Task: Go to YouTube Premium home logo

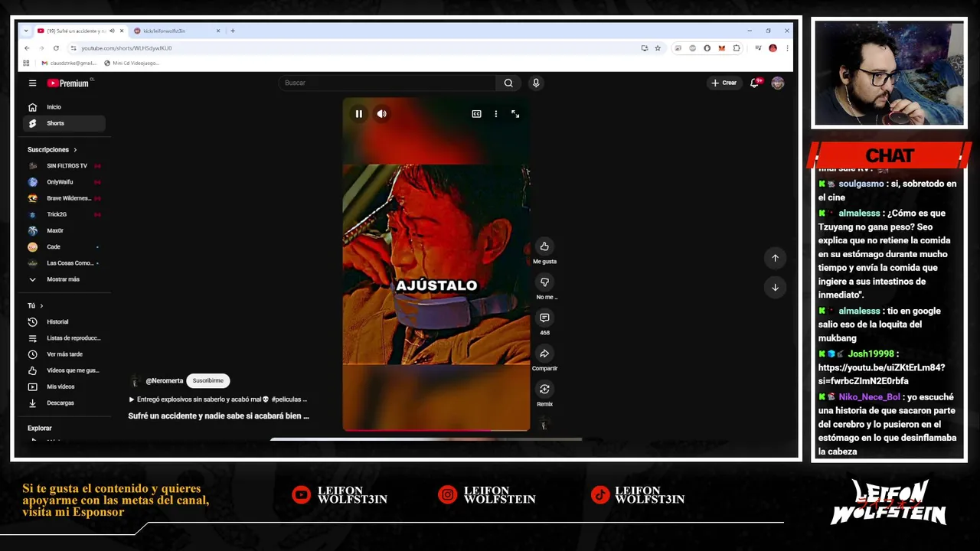Action: coord(70,83)
